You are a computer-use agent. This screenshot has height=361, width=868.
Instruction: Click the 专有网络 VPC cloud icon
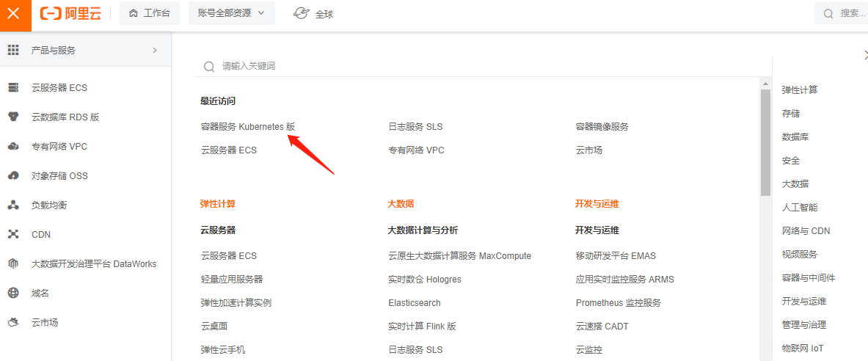coord(13,146)
